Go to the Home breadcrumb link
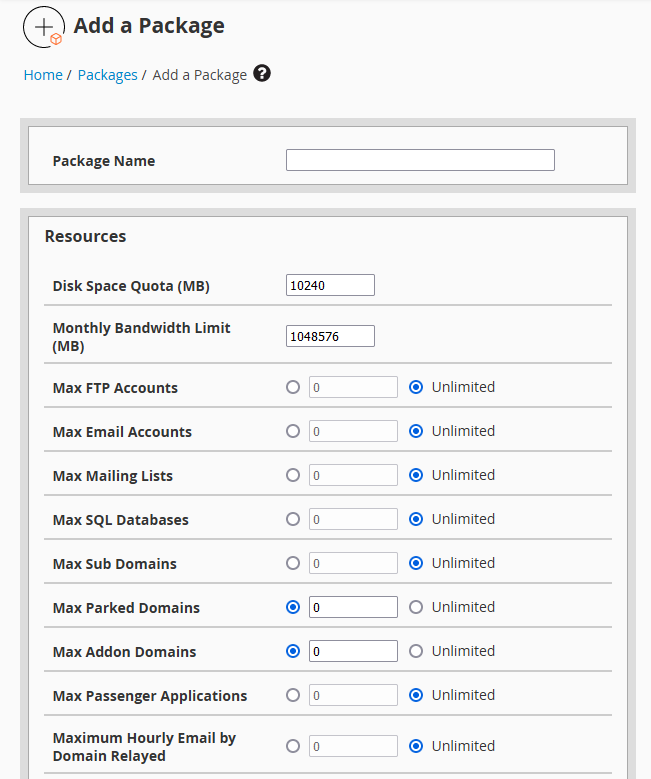Screen dimensions: 651x779 coord(43,75)
